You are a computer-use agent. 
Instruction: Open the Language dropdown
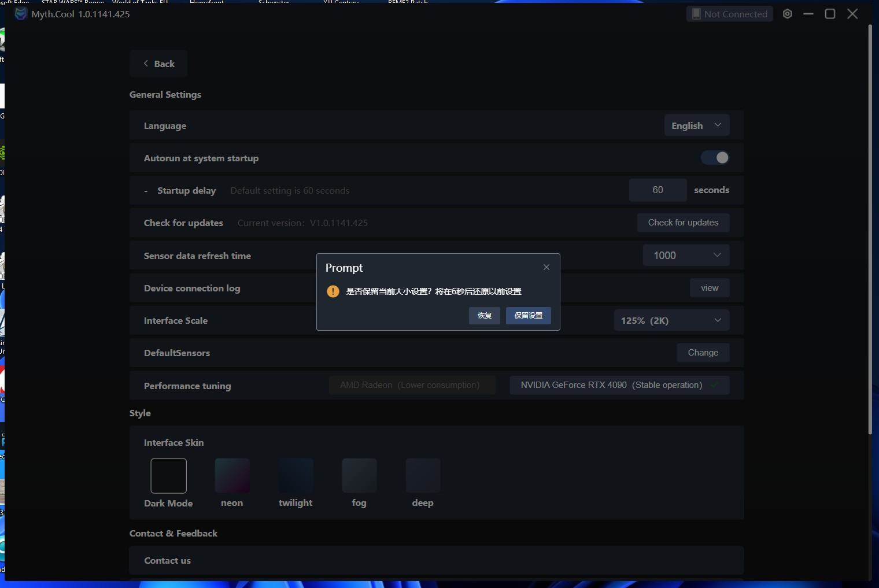coord(696,125)
